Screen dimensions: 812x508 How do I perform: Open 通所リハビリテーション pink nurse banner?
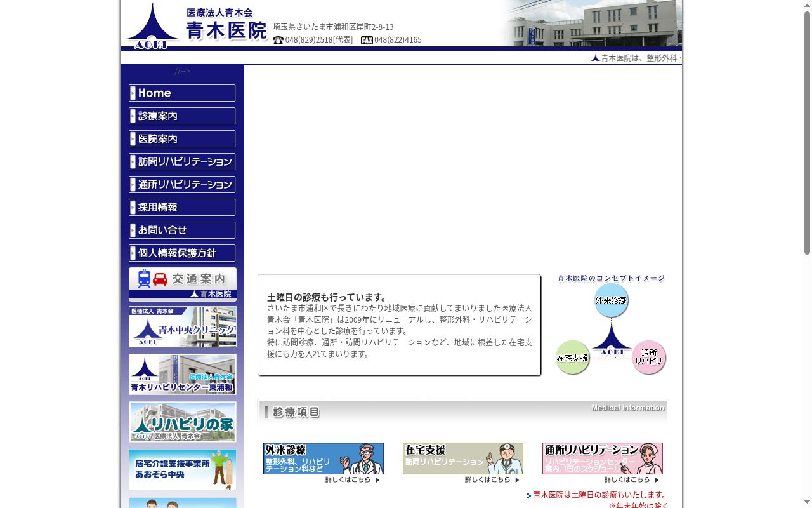[603, 458]
